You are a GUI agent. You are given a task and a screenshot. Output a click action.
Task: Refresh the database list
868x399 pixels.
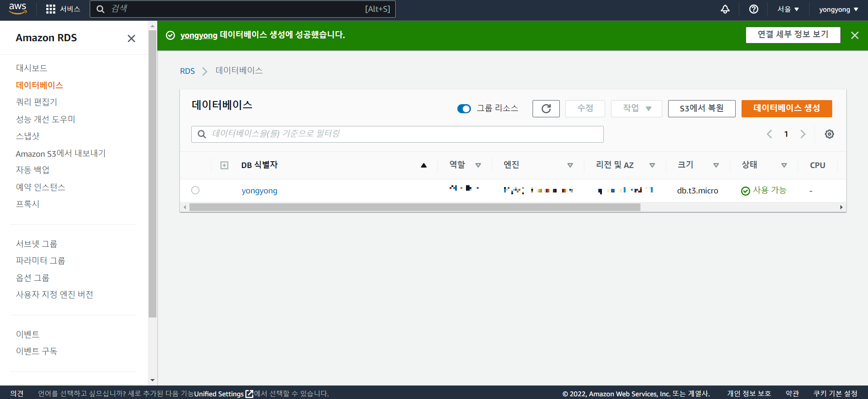pos(546,109)
